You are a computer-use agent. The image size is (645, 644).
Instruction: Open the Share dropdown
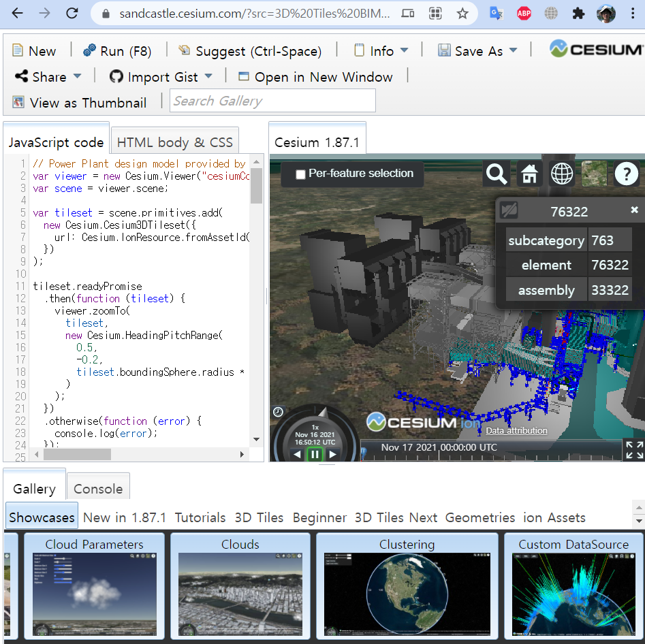pos(48,77)
